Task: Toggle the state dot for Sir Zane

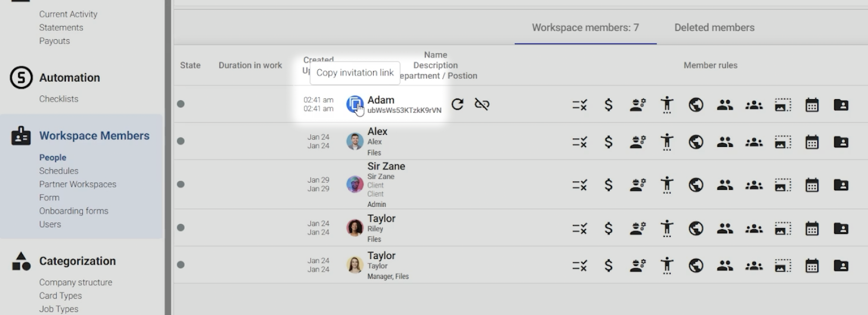Action: [181, 185]
